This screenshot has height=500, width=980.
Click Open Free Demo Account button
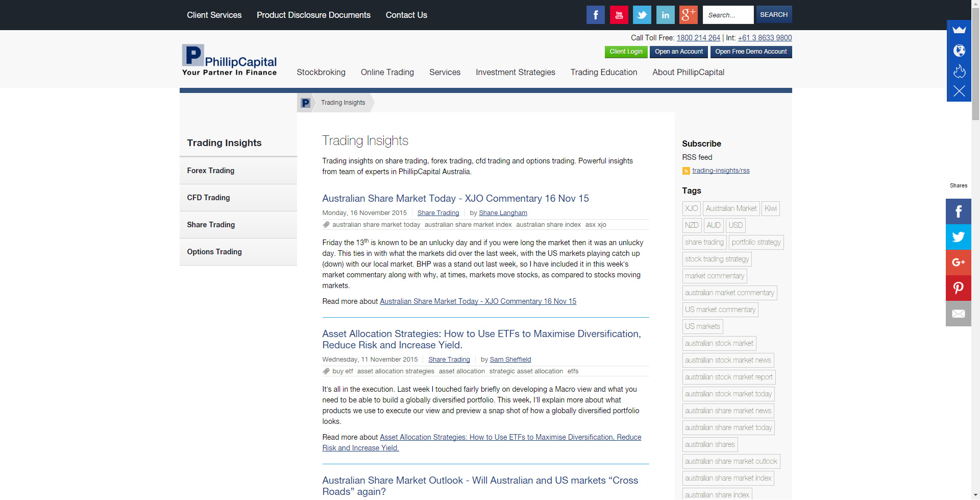coord(750,52)
